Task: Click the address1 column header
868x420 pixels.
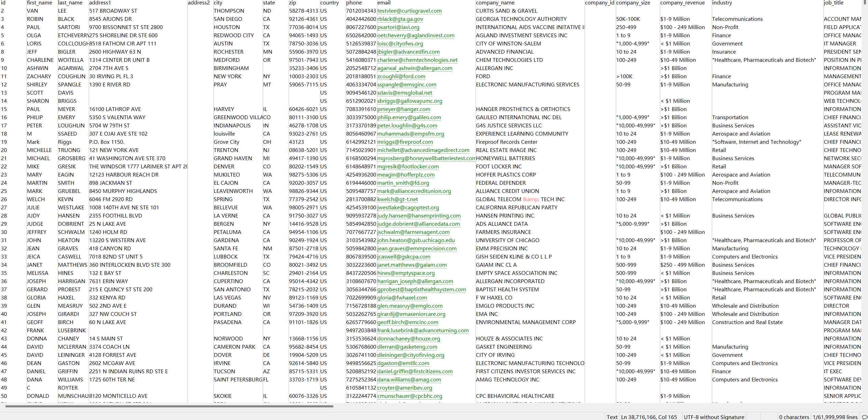Action: click(100, 3)
